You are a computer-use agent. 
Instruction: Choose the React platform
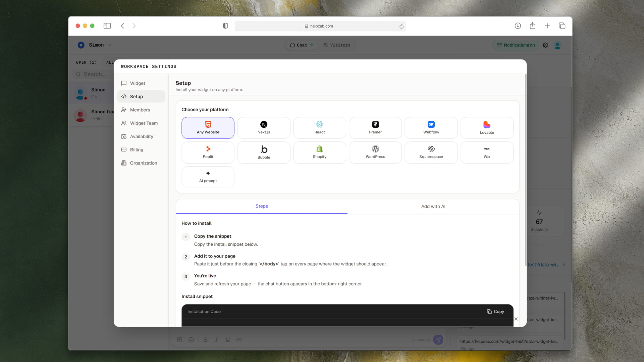tap(320, 128)
